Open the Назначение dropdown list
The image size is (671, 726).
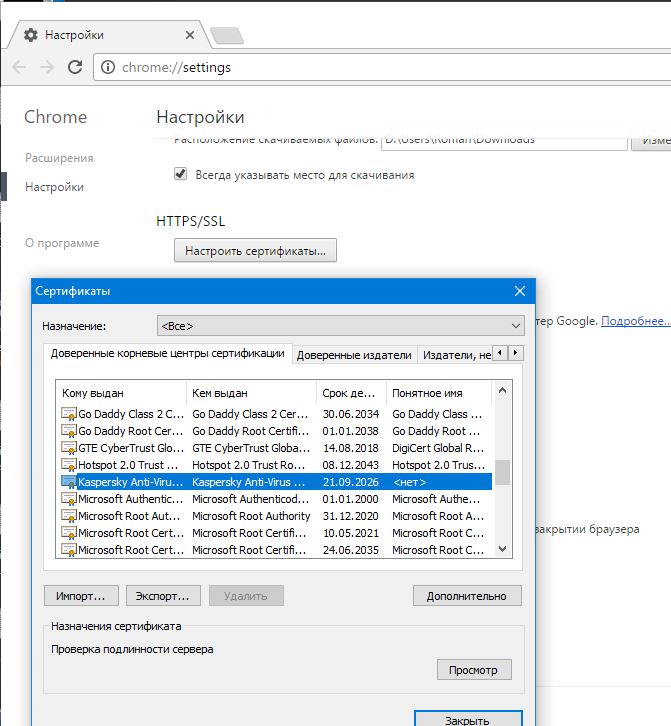(x=340, y=326)
